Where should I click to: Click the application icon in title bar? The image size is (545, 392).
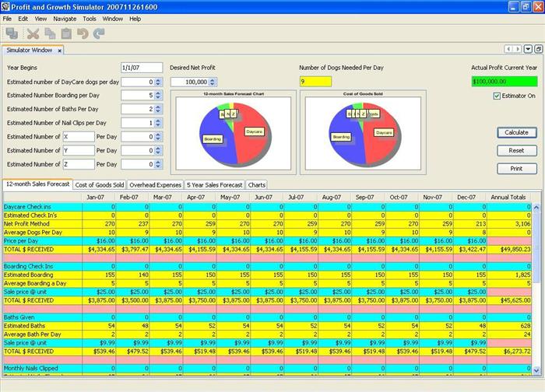point(5,6)
